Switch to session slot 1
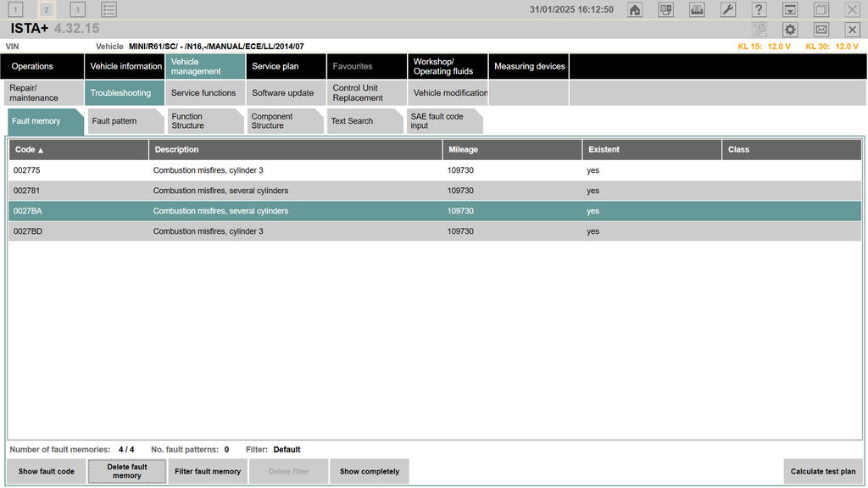868x488 pixels. (x=16, y=10)
